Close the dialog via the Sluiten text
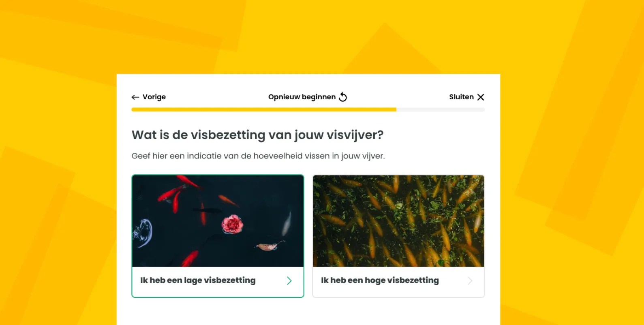 click(x=461, y=97)
